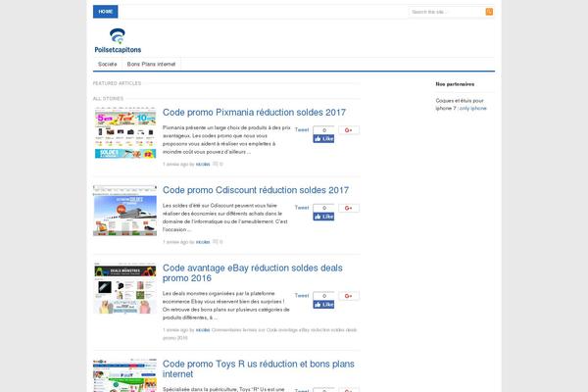Open author nicolas link under eBay article

(203, 330)
